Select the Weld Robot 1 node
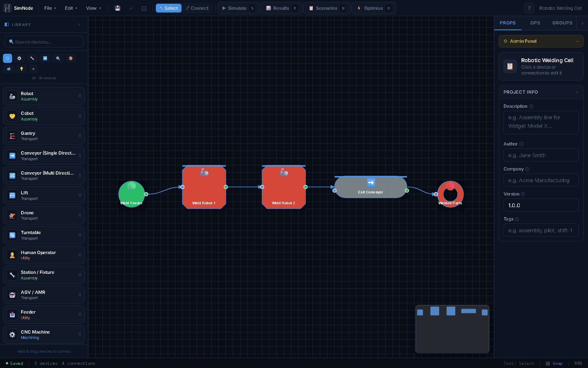Screen dimensions: 588x368 click(x=204, y=187)
